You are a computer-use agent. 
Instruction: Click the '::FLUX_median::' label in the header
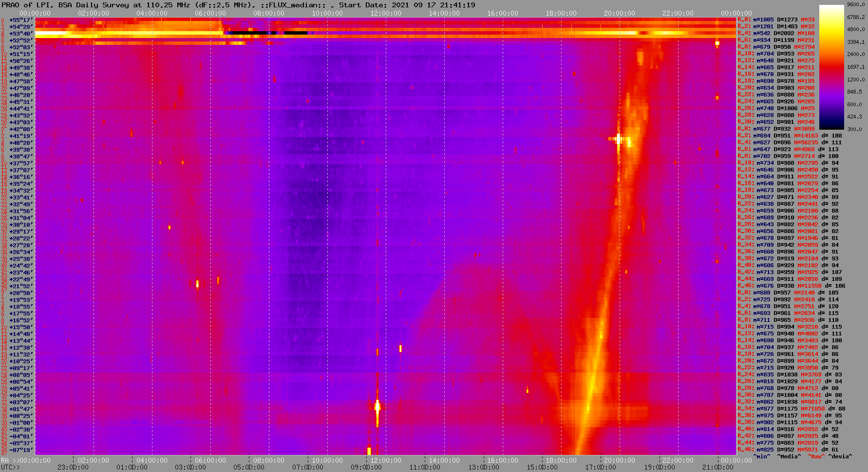(x=292, y=5)
